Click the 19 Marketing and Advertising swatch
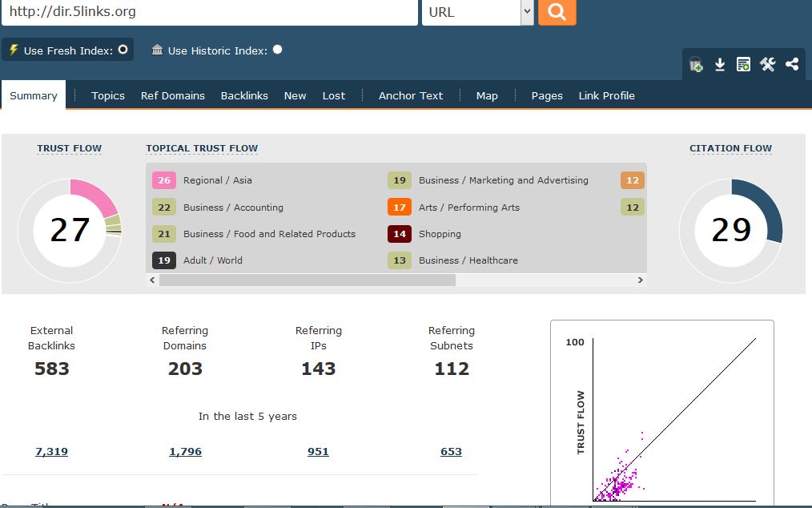The width and height of the screenshot is (812, 508). click(400, 180)
